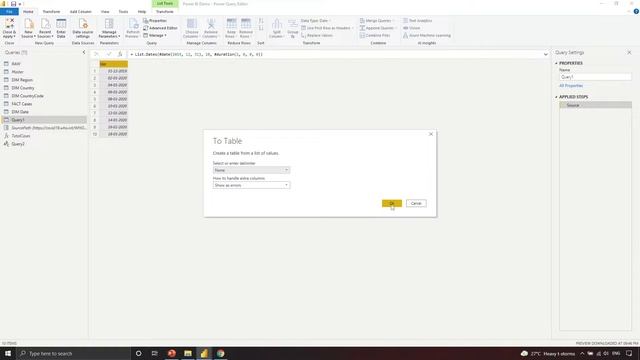Click Use First Row as Headers
640x360 pixels.
326,28
